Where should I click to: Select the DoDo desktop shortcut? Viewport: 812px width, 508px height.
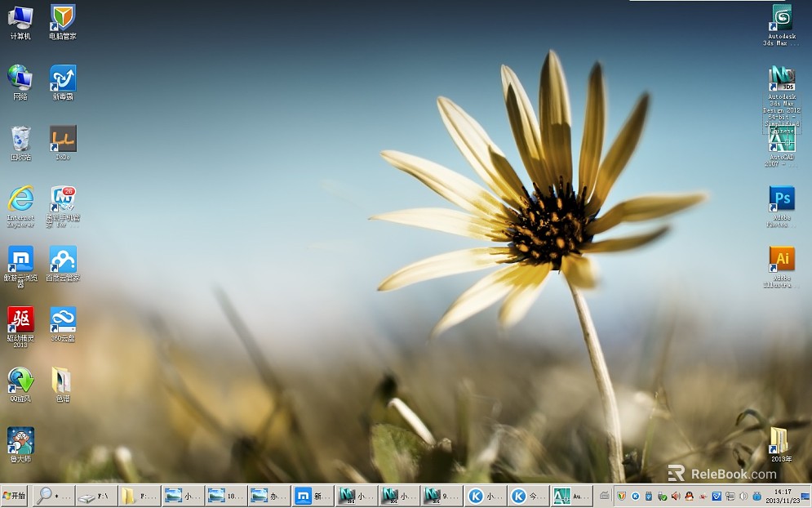pos(63,139)
